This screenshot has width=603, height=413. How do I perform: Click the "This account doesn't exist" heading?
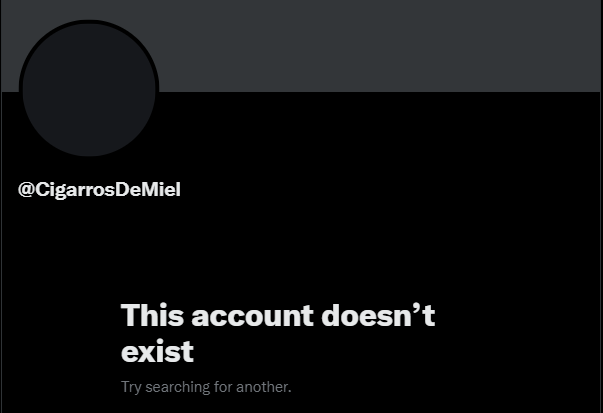[x=278, y=333]
